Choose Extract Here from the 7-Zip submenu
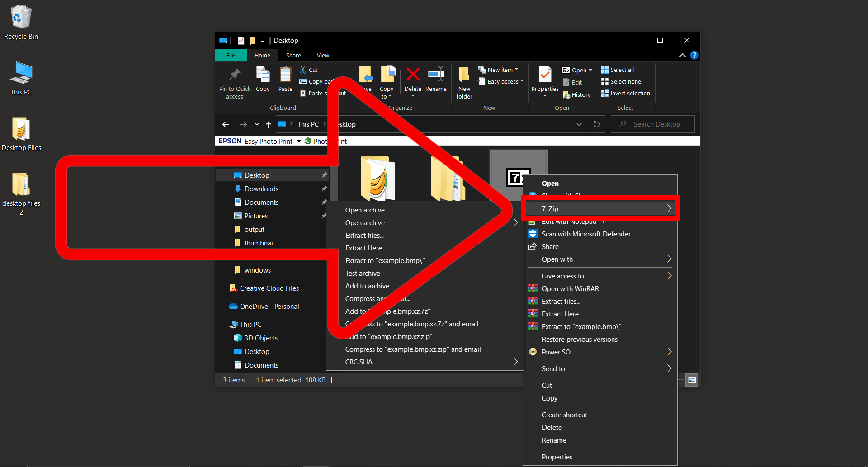Image resolution: width=868 pixels, height=467 pixels. (x=363, y=248)
